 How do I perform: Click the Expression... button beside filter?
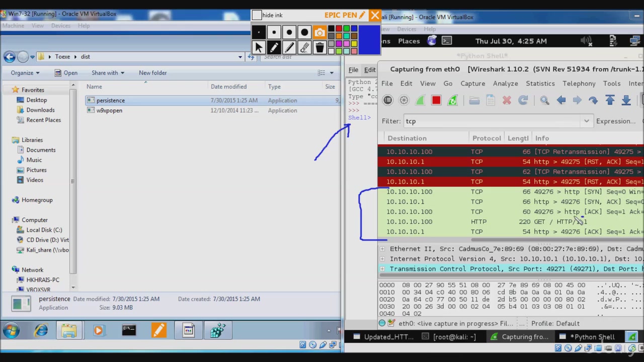point(615,121)
